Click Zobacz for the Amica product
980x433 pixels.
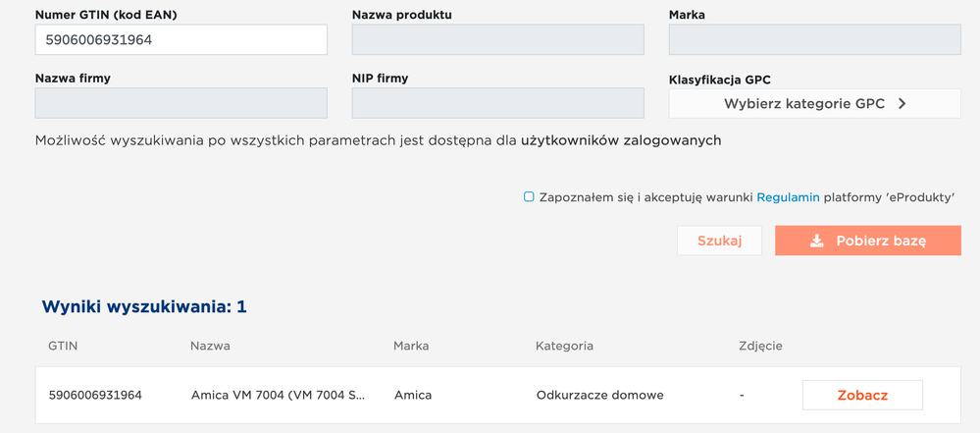(862, 395)
